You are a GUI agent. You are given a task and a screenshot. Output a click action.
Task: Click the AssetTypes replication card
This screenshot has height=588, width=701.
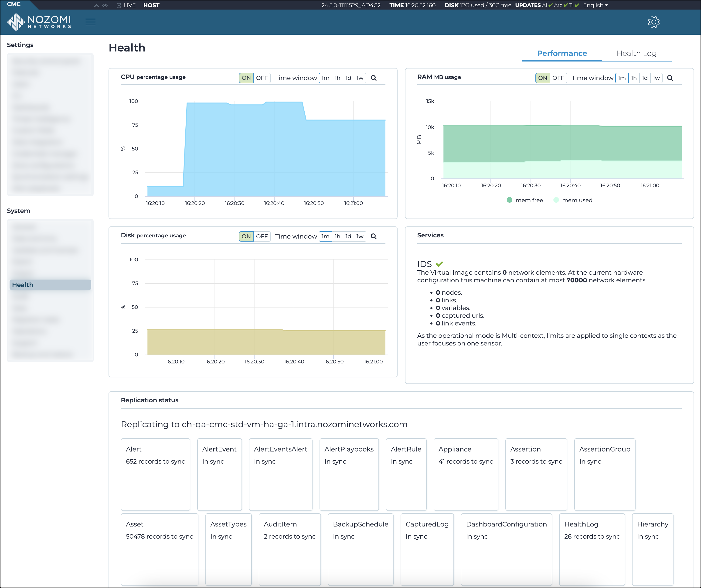(229, 549)
